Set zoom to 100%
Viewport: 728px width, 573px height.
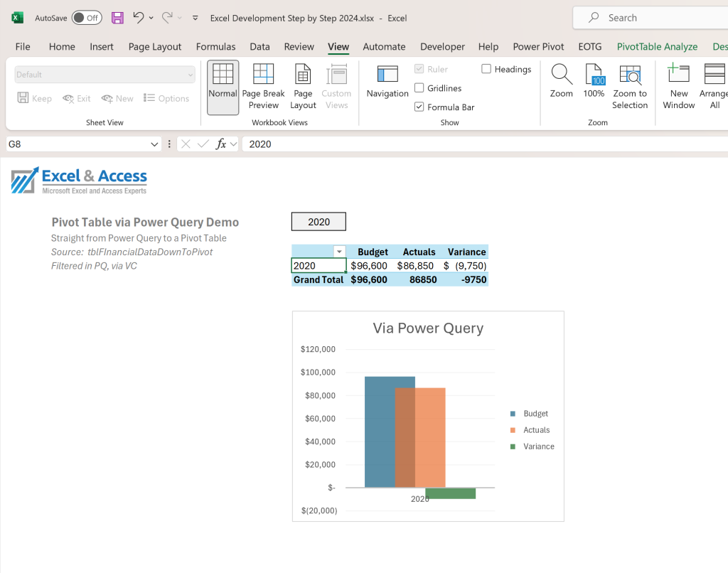click(594, 81)
